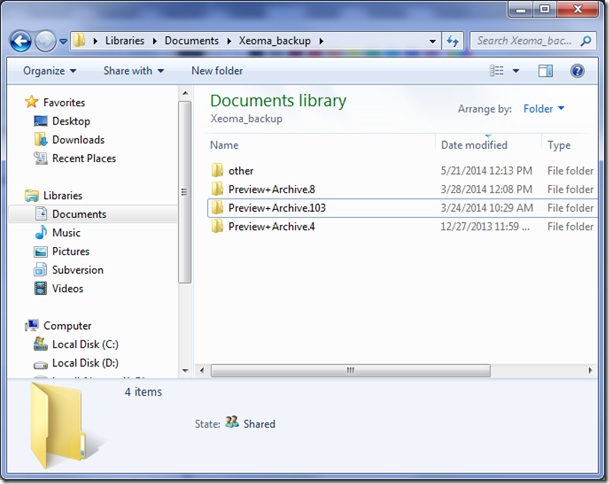Select Desktop in Favorites
This screenshot has width=609, height=484.
(x=71, y=121)
